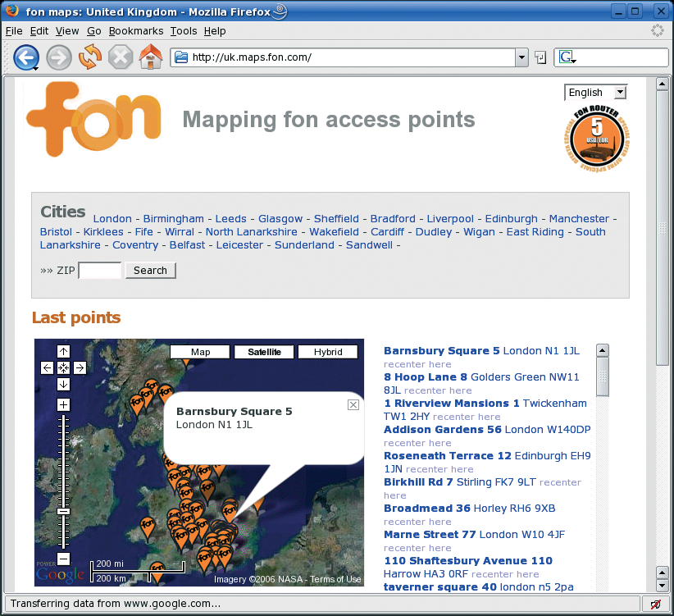Click recenter here for Broadmead 36
674x616 pixels.
coord(417,522)
